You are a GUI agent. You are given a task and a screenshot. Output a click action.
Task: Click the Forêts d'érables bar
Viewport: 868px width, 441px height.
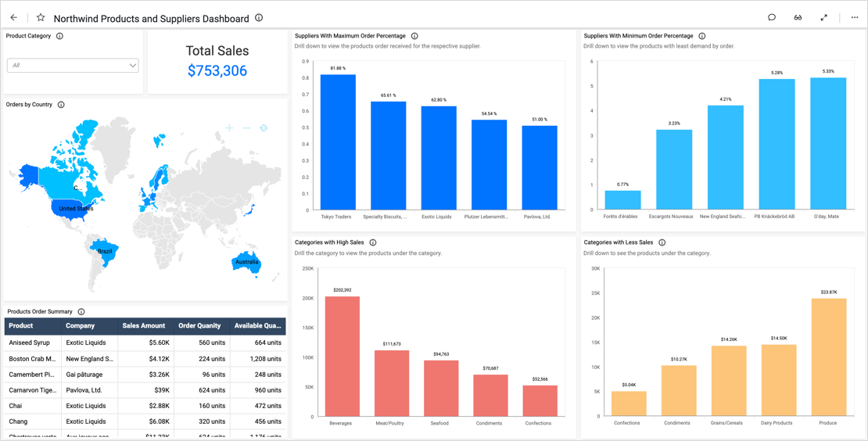[x=622, y=200]
